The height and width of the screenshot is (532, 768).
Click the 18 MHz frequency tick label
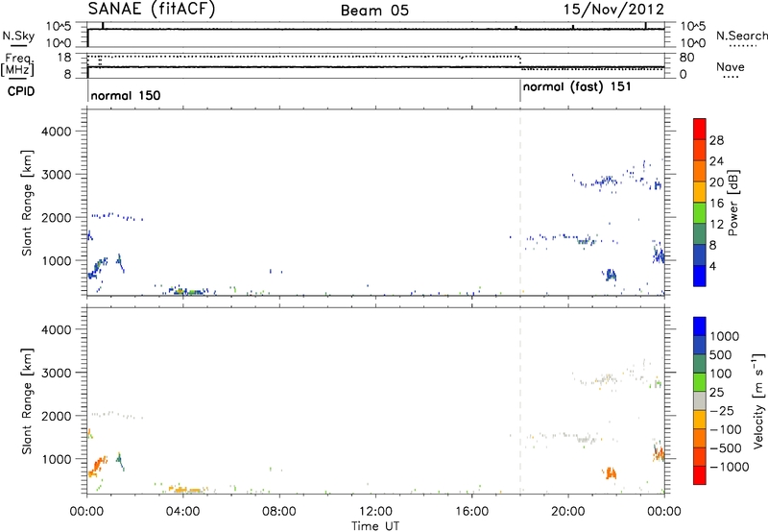(x=63, y=58)
